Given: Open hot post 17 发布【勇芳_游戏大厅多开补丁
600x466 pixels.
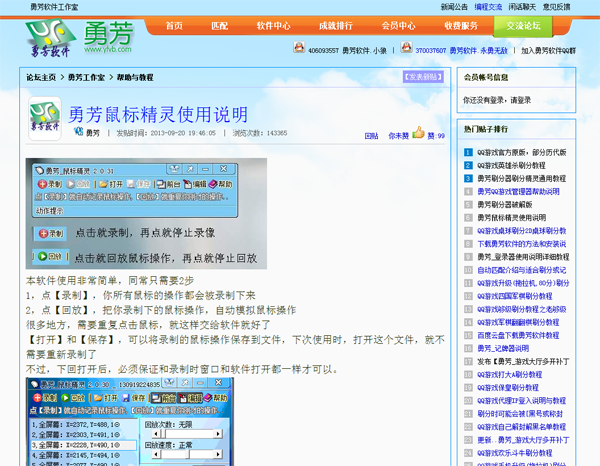Looking at the screenshot, I should [x=523, y=361].
